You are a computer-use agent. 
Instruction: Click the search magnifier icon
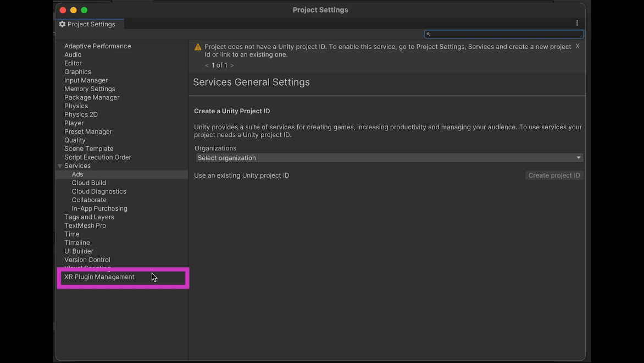[x=429, y=35]
